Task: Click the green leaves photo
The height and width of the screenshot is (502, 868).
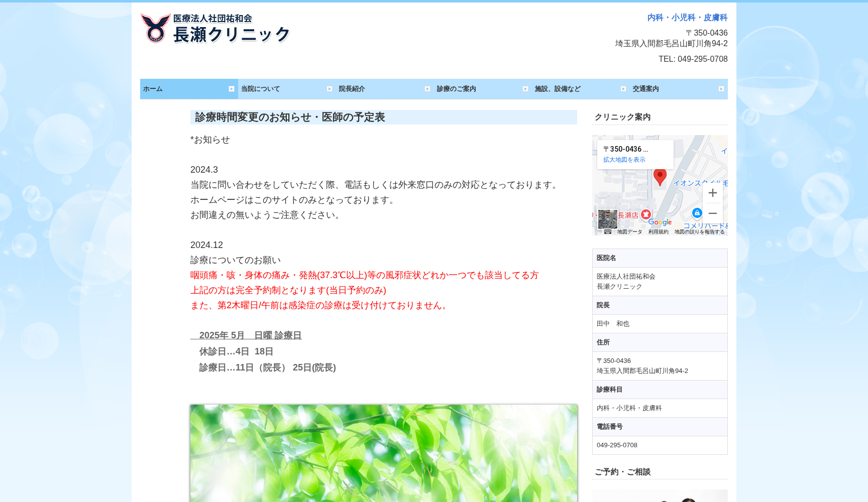Action: pyautogui.click(x=383, y=452)
